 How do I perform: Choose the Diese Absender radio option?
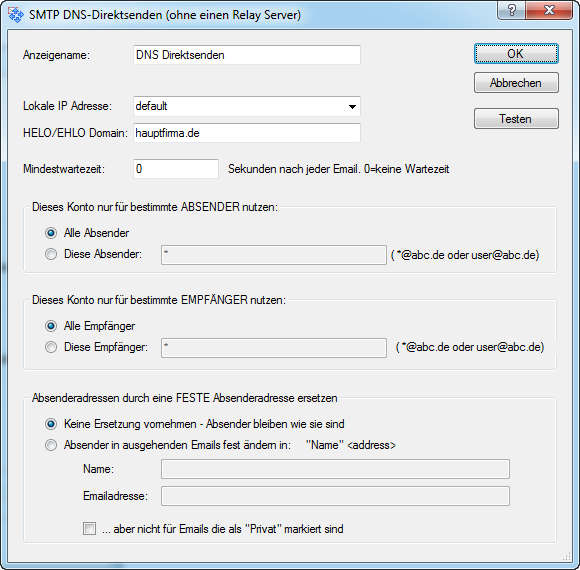coord(51,254)
